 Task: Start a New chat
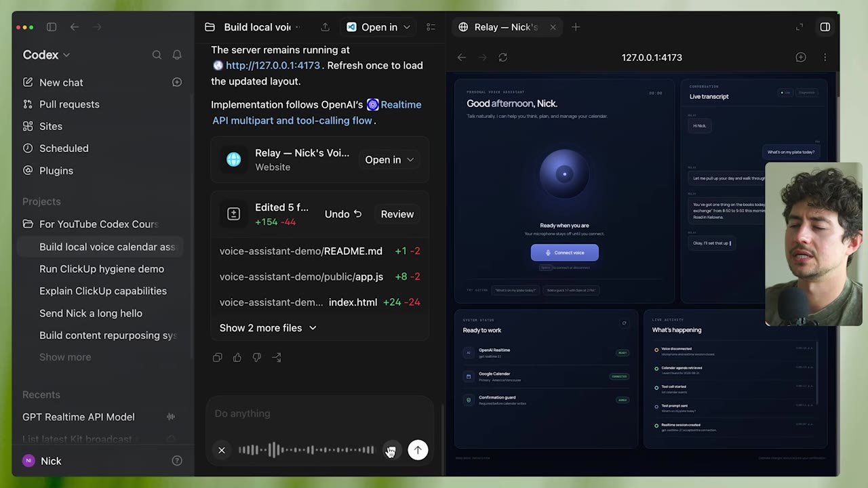(61, 82)
